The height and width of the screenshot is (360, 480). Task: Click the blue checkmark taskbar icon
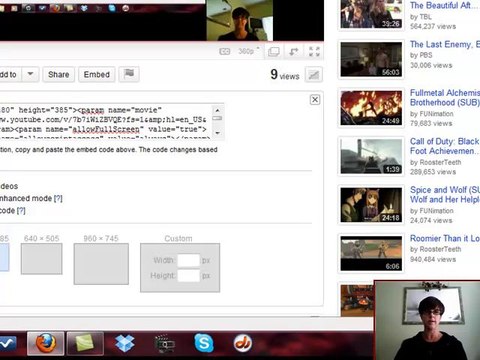pyautogui.click(x=8, y=343)
